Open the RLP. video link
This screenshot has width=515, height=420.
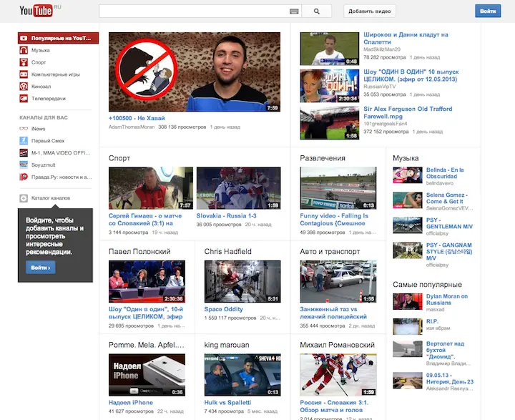432,321
